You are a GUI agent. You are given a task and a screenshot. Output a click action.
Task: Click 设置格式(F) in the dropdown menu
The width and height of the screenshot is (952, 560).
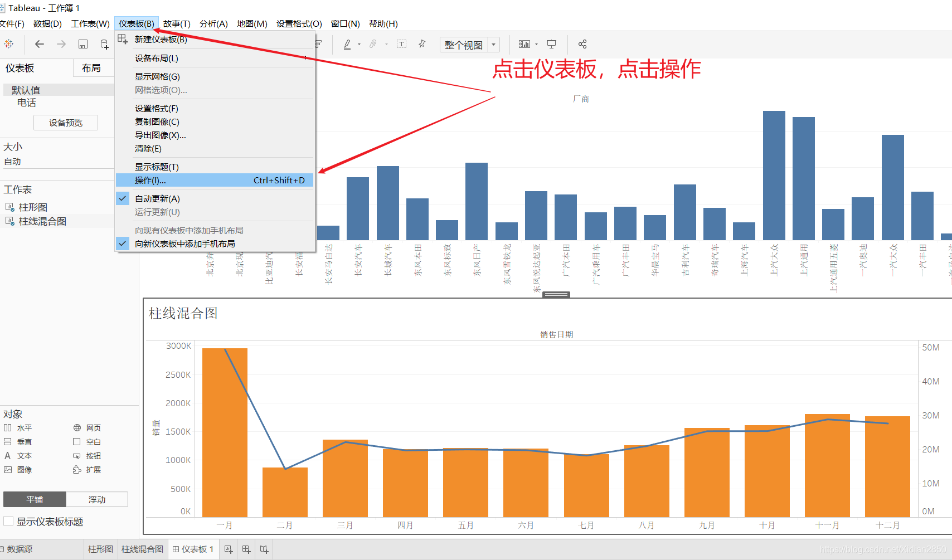[x=214, y=108]
